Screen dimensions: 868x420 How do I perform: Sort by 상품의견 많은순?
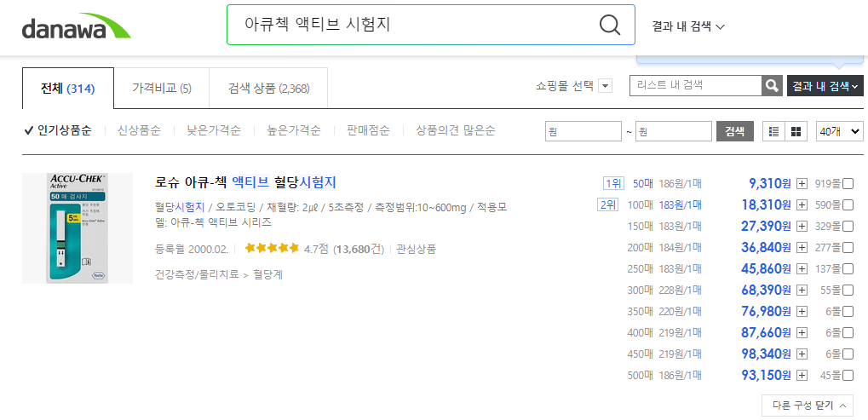(x=456, y=130)
